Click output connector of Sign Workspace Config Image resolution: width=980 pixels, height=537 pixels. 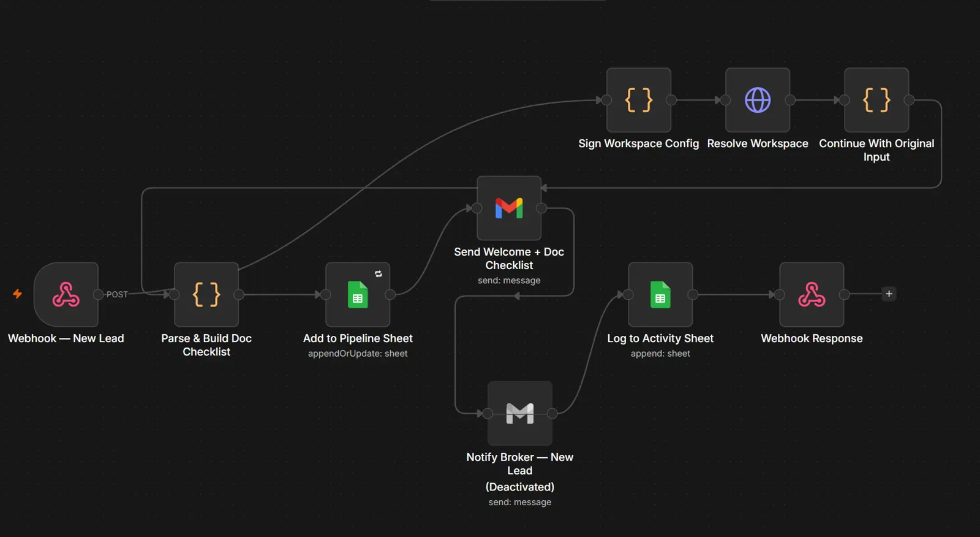pyautogui.click(x=671, y=100)
